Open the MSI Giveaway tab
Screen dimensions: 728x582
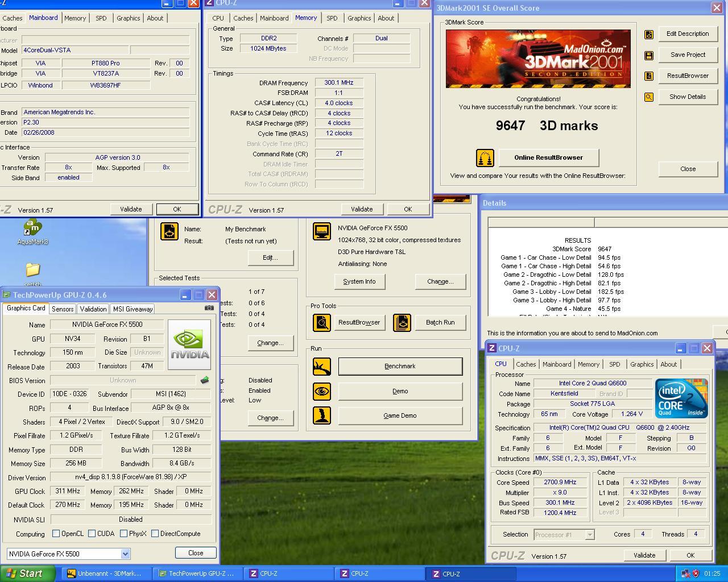(x=133, y=309)
